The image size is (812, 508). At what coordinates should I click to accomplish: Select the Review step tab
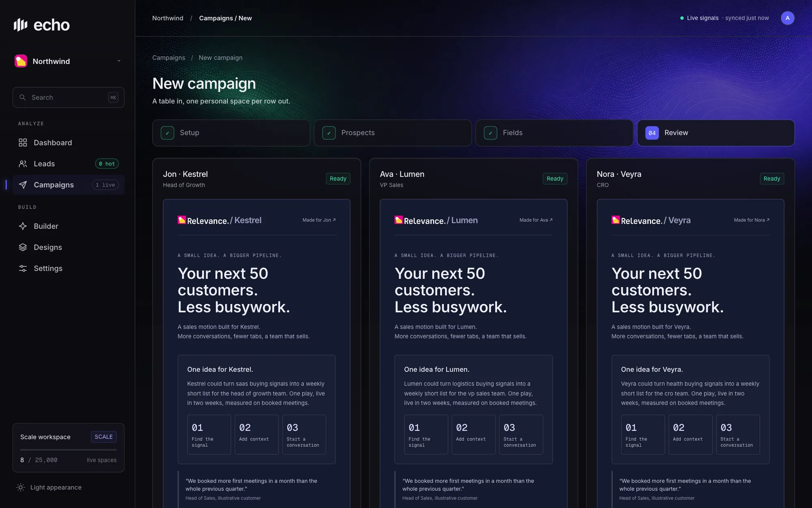[716, 133]
